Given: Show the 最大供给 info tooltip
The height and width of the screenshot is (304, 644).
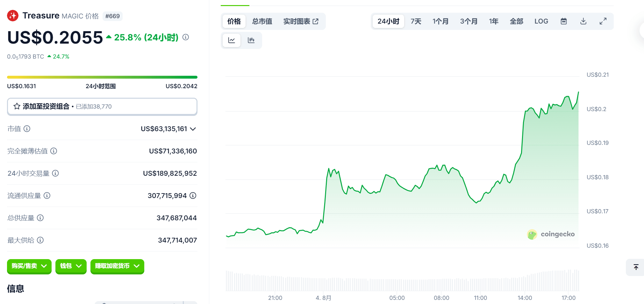Looking at the screenshot, I should coord(40,240).
